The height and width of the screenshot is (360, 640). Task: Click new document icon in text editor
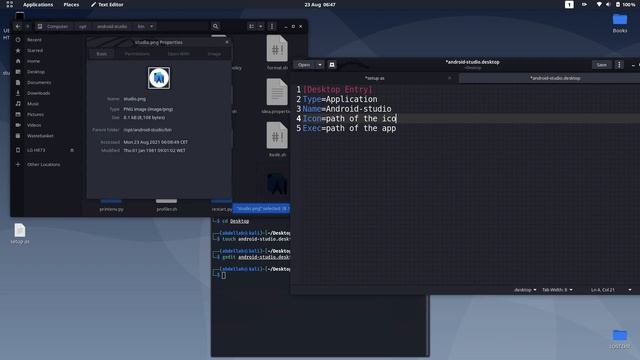(x=332, y=65)
